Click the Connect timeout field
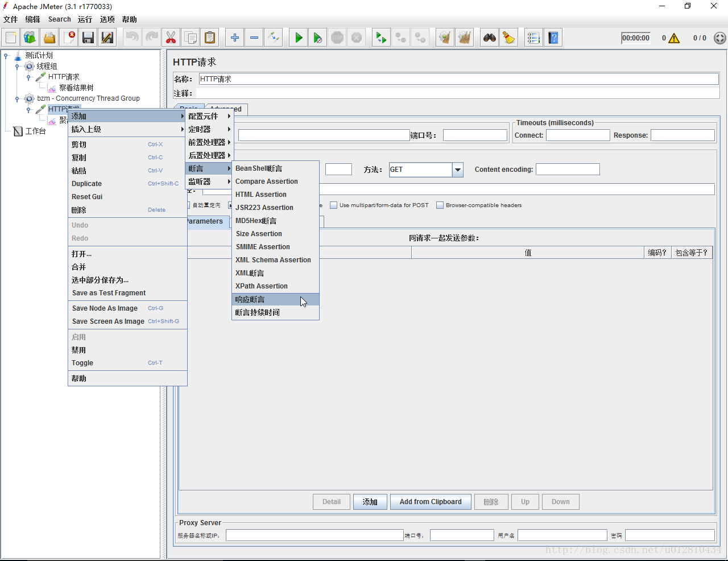 [578, 135]
